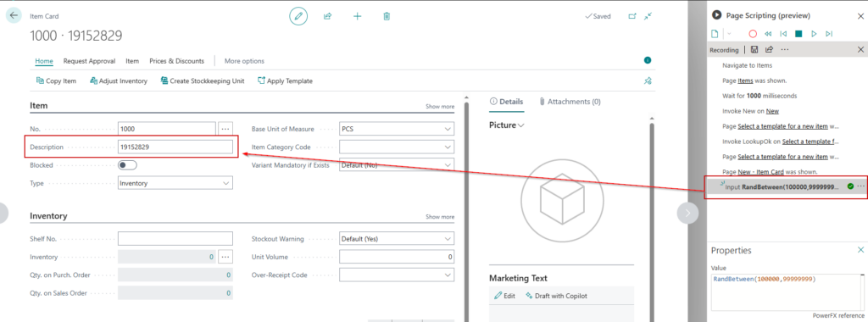This screenshot has height=322, width=868.
Task: Click the New link in Invoke step
Action: pos(772,111)
